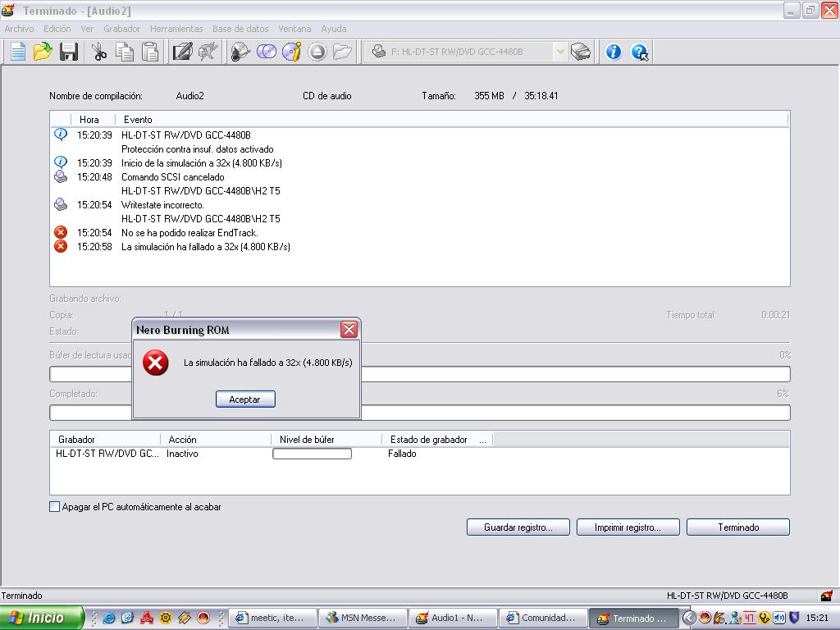The width and height of the screenshot is (840, 630).
Task: Click the Save floppy disk icon
Action: tap(69, 52)
